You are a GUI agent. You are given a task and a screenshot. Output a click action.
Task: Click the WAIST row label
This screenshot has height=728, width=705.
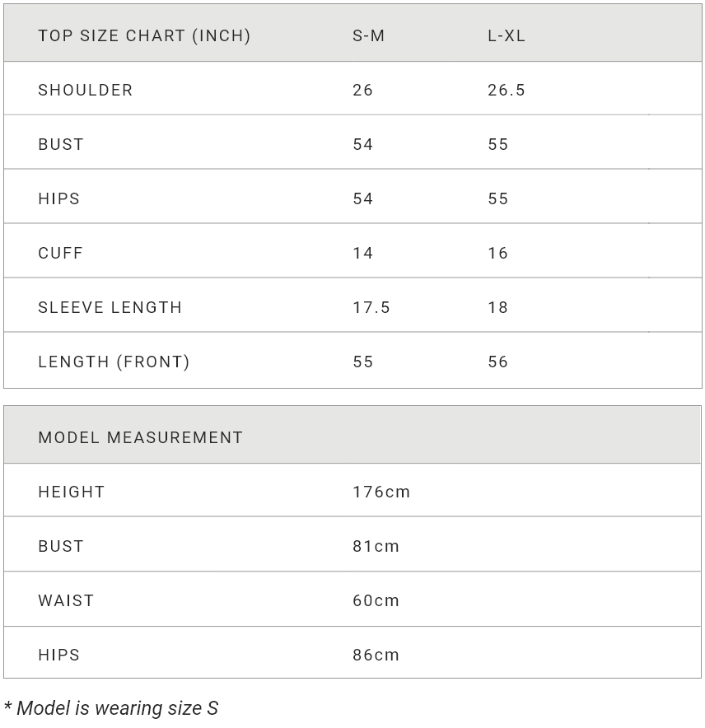point(66,600)
